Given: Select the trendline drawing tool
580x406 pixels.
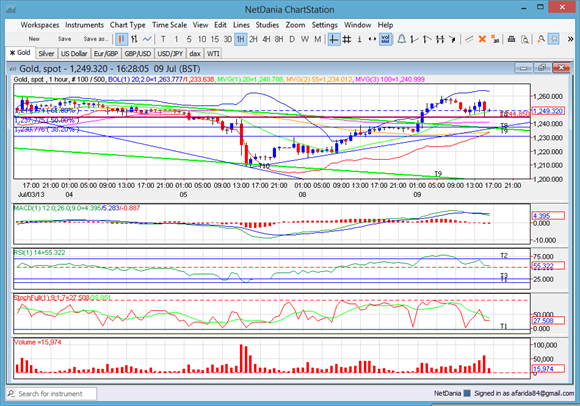Looking at the screenshot, I should click(469, 39).
